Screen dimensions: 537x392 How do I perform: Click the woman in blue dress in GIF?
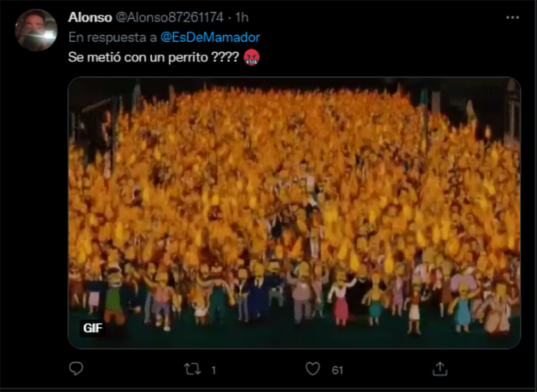pyautogui.click(x=463, y=307)
